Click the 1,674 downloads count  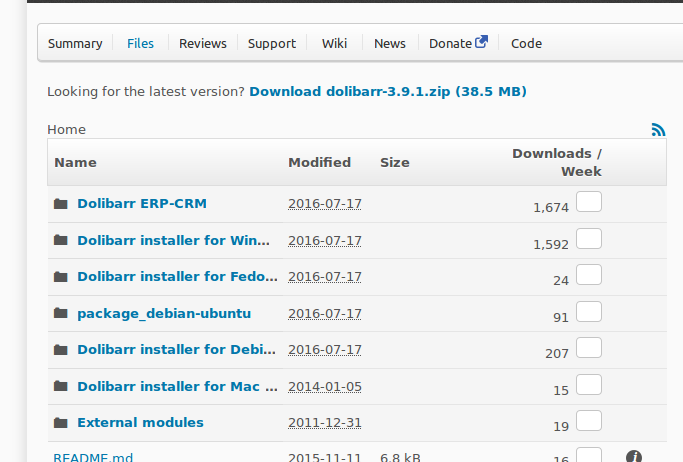coord(551,208)
